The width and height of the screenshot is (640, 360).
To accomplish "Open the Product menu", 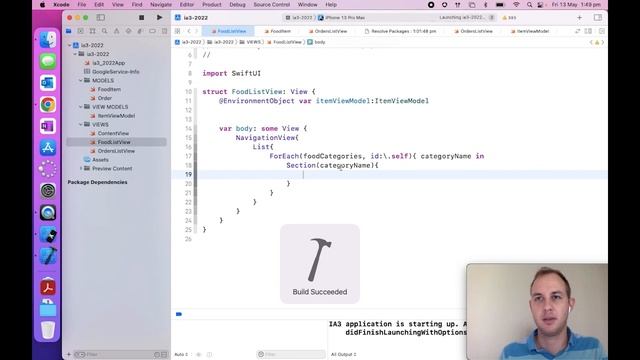I will tap(211, 5).
